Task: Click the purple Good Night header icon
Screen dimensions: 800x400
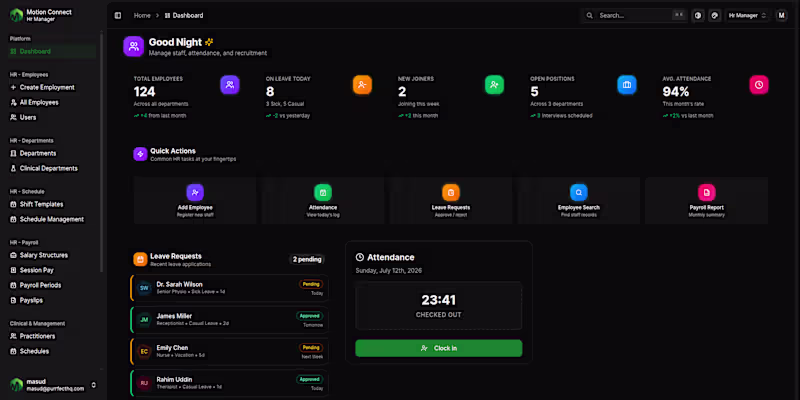Action: pos(133,46)
